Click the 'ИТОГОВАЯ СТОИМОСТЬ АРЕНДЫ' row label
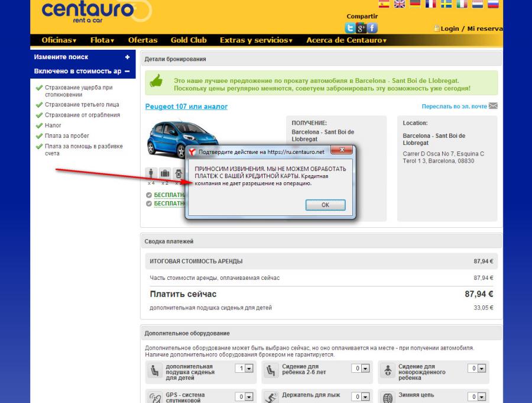Image resolution: width=532 pixels, height=403 pixels. click(196, 262)
